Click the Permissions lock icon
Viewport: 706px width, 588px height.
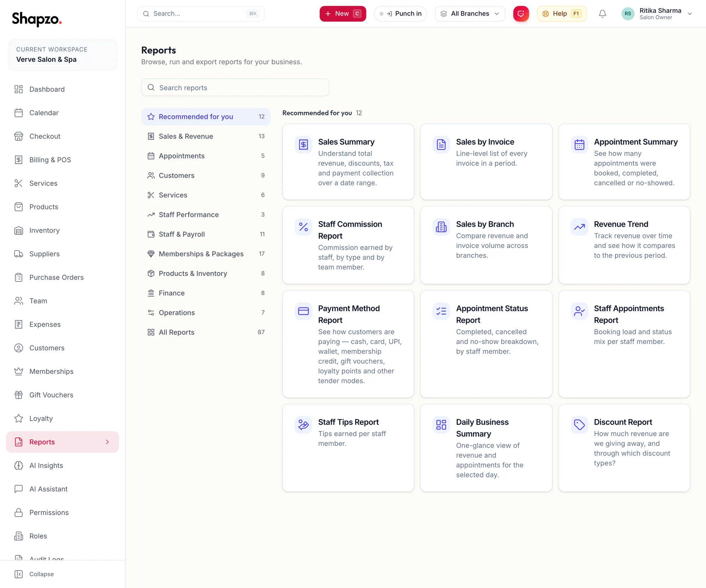click(19, 513)
